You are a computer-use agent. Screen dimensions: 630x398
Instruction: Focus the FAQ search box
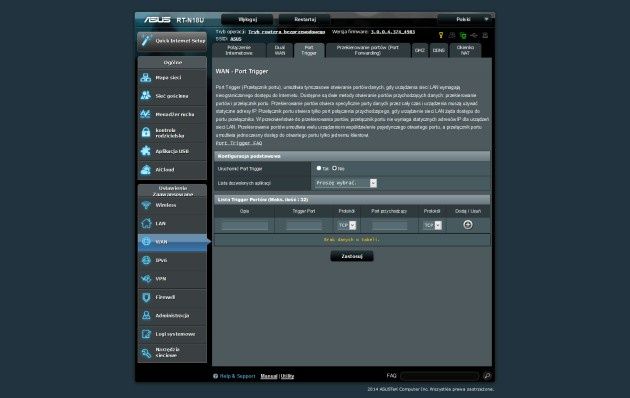[x=440, y=376]
